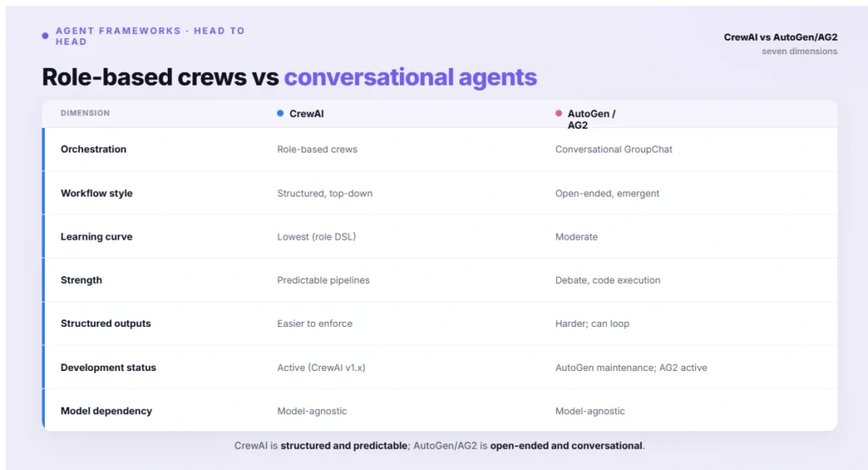Viewport: 868px width, 470px height.
Task: Click the 'Harder; can loop' cell
Action: (592, 323)
